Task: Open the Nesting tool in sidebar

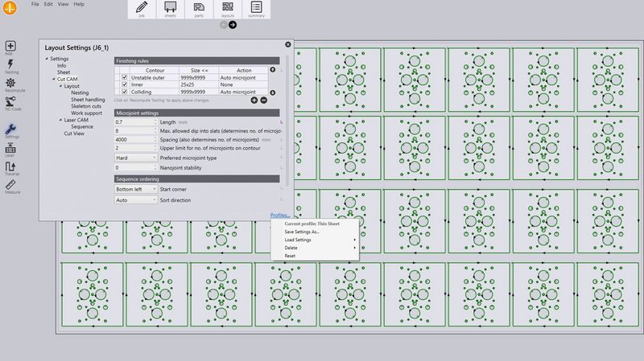Action: (11, 65)
